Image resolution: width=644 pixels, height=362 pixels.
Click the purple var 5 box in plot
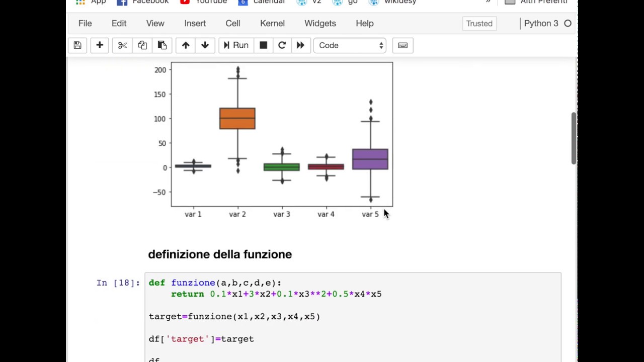point(370,159)
